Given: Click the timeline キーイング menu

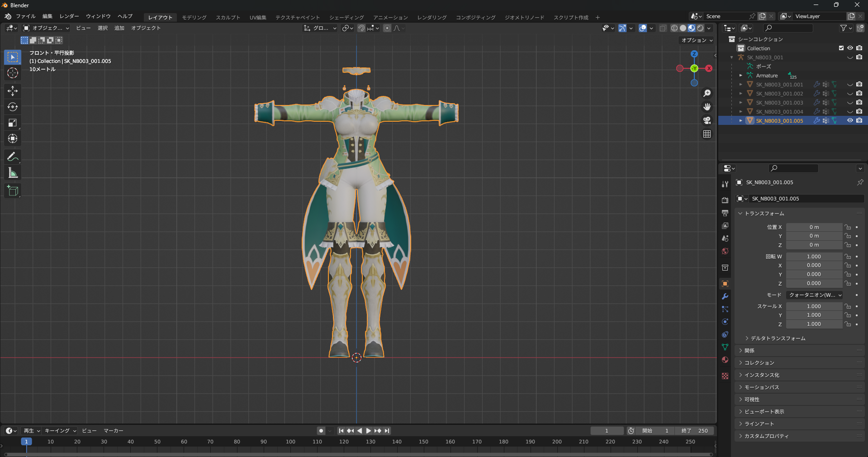Looking at the screenshot, I should click(60, 431).
